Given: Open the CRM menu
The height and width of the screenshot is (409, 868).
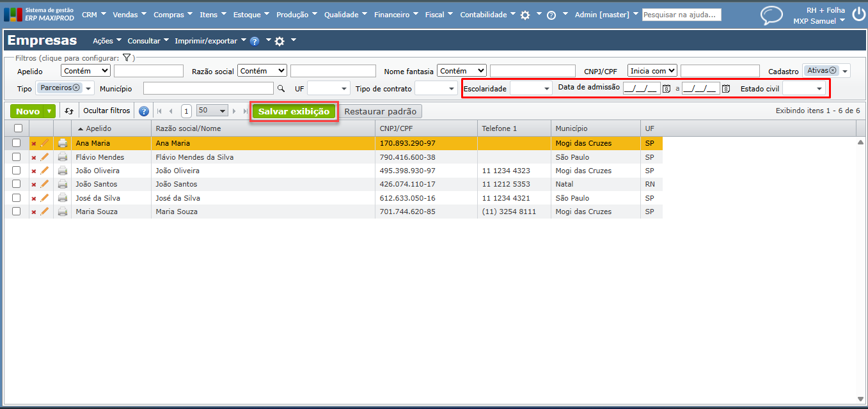Looking at the screenshot, I should (94, 15).
